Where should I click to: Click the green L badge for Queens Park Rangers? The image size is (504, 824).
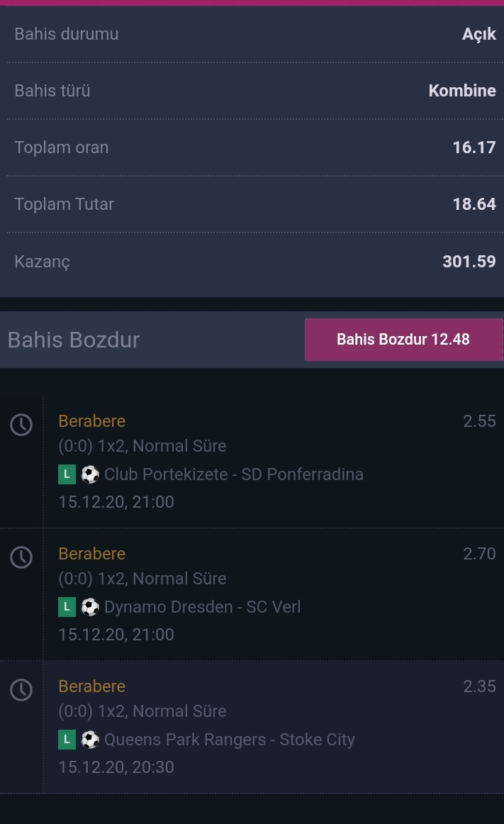click(67, 740)
